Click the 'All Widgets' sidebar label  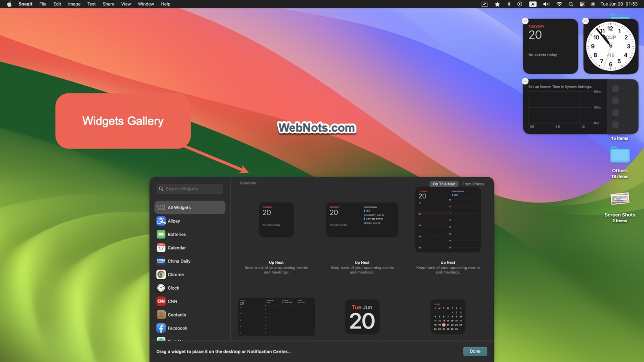click(179, 207)
